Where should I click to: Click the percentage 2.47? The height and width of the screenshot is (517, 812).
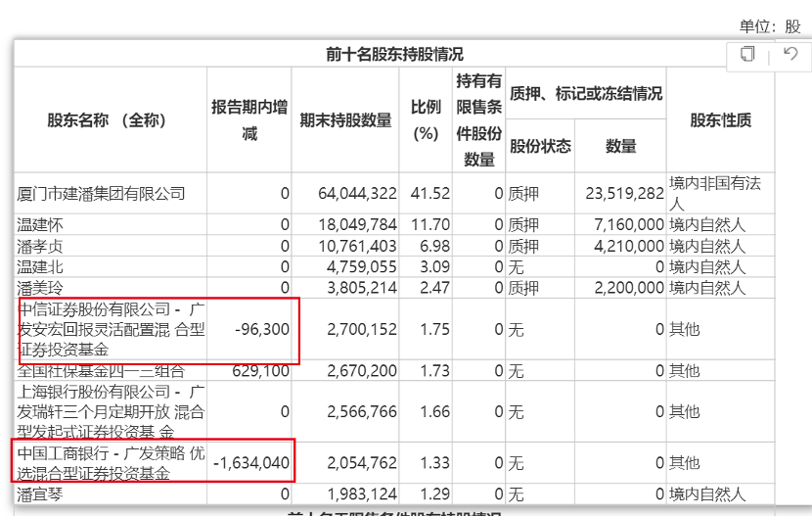click(434, 288)
